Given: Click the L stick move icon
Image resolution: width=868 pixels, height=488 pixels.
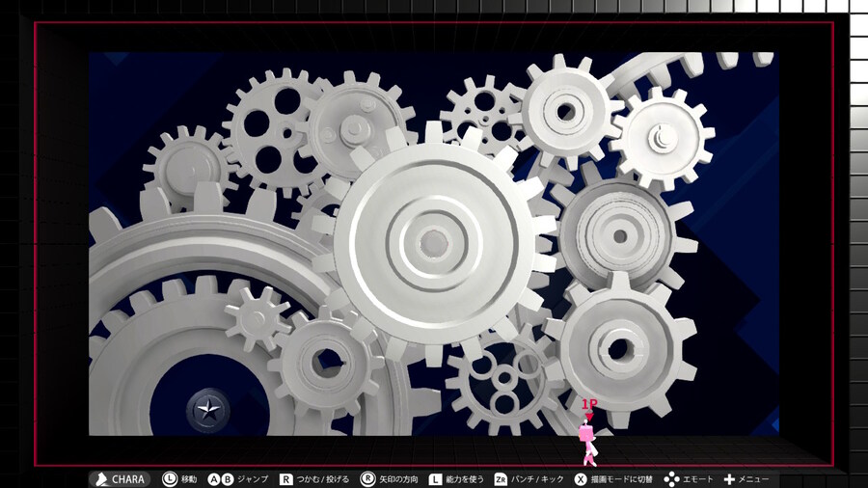Looking at the screenshot, I should 170,478.
